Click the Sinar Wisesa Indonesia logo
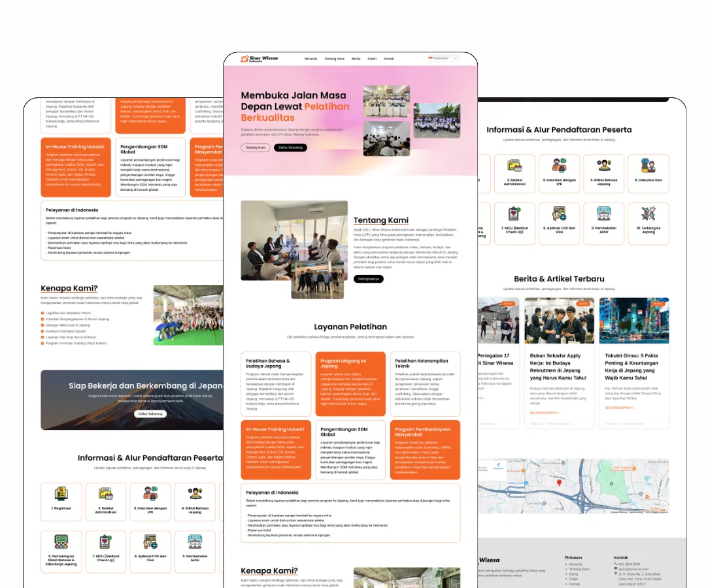Image resolution: width=706 pixels, height=588 pixels. pos(259,59)
